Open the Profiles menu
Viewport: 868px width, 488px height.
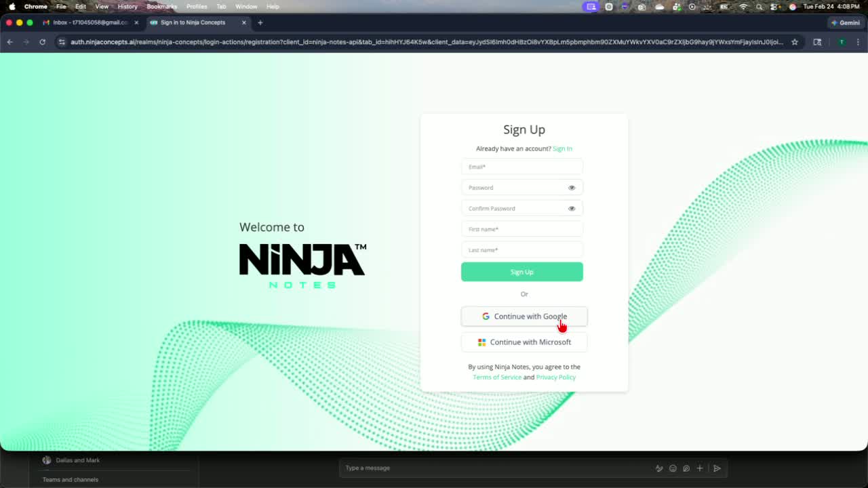tap(197, 6)
